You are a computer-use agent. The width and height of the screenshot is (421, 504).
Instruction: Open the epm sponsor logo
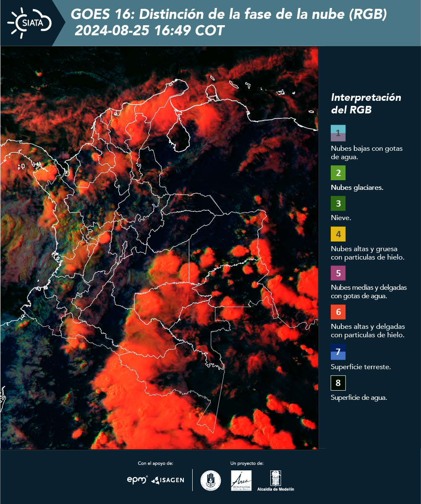coord(137,479)
